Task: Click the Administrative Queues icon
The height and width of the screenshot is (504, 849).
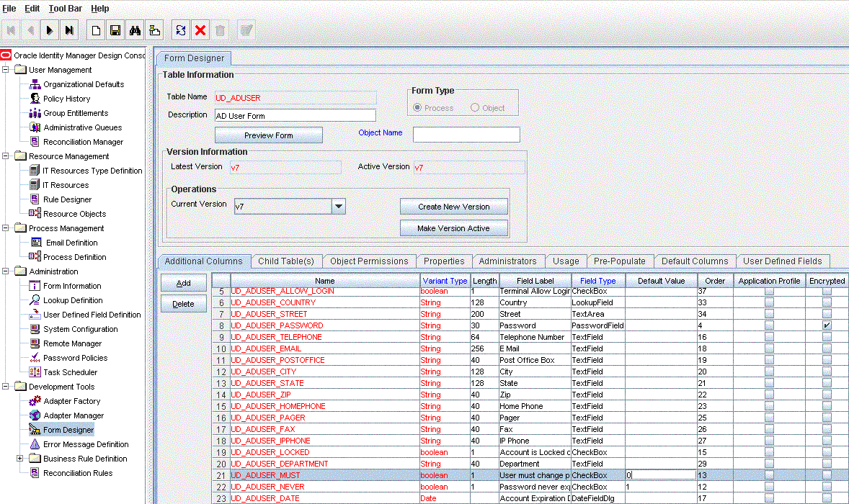Action: [35, 127]
